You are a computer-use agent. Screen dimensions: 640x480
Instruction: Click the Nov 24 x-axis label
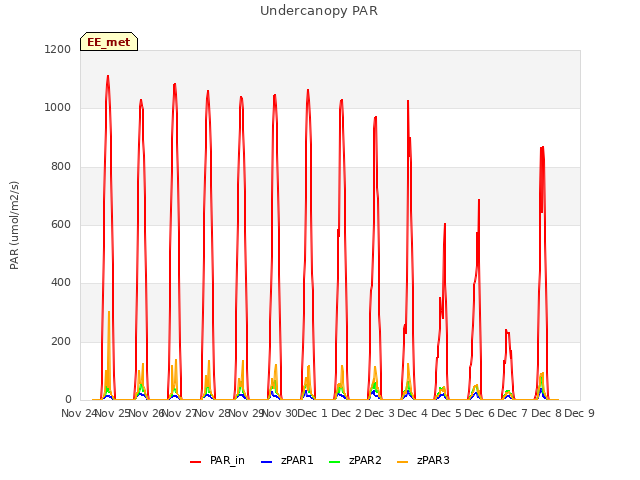[x=78, y=413]
